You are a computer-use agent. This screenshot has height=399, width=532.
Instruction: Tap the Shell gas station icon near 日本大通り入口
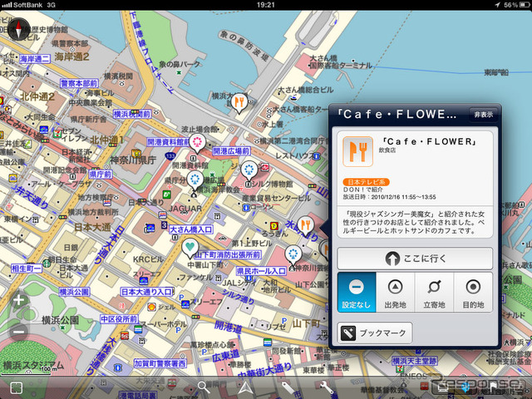tap(151, 308)
